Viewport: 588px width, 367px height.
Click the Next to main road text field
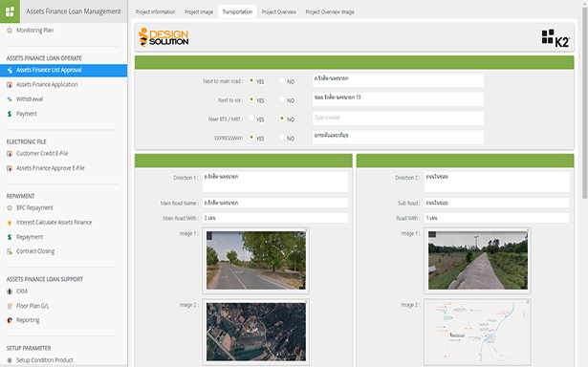[x=399, y=80]
